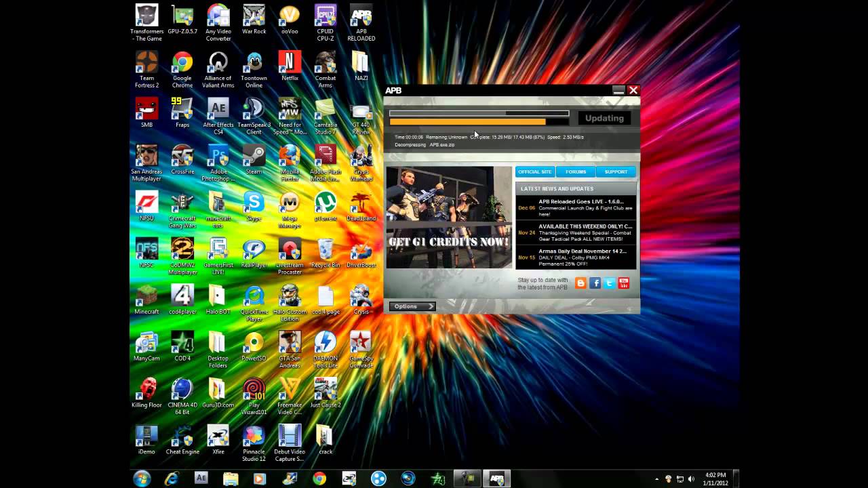The width and height of the screenshot is (868, 488).
Task: Select the CPUID CPU-Z desktop icon
Action: 325,23
